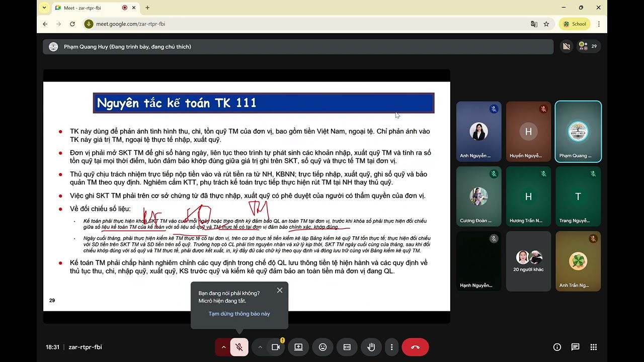Click the browser back arrow
This screenshot has width=644, height=362.
point(45,24)
